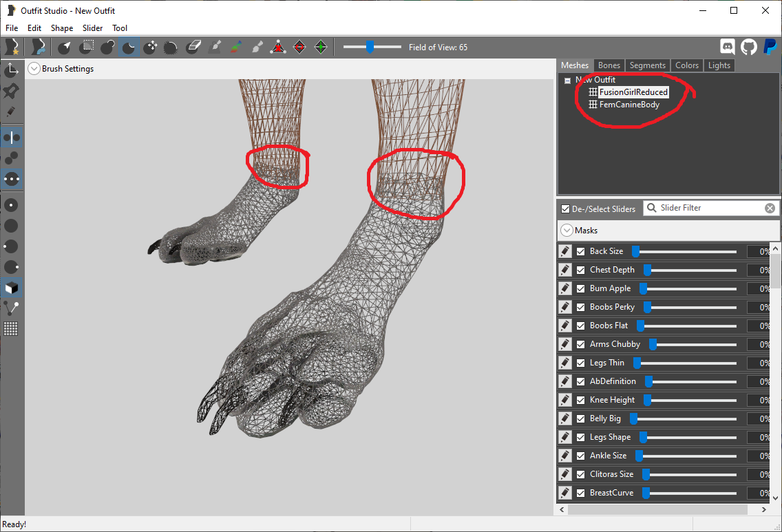782x532 pixels.
Task: Uncheck the Boobs Perky slider checkbox
Action: [x=580, y=307]
